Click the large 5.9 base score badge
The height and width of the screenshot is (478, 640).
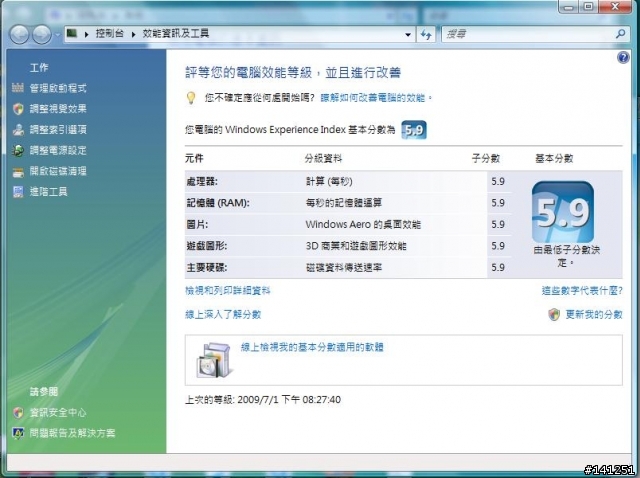pyautogui.click(x=563, y=212)
